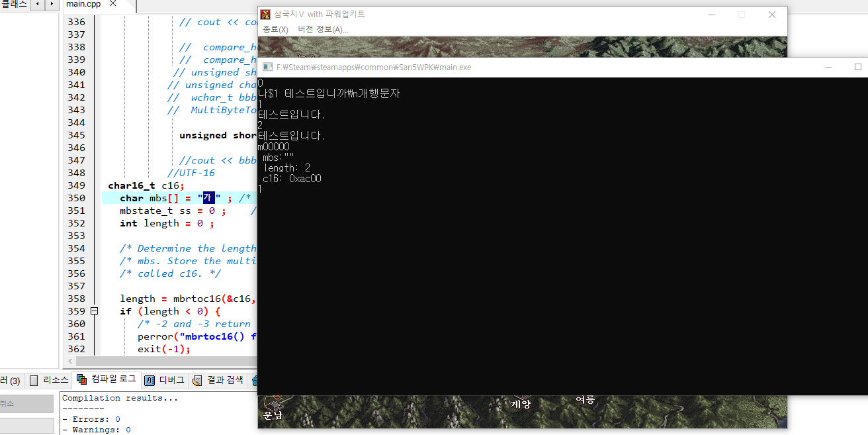Click the "Warnings: 0" line in compile log

click(97, 430)
